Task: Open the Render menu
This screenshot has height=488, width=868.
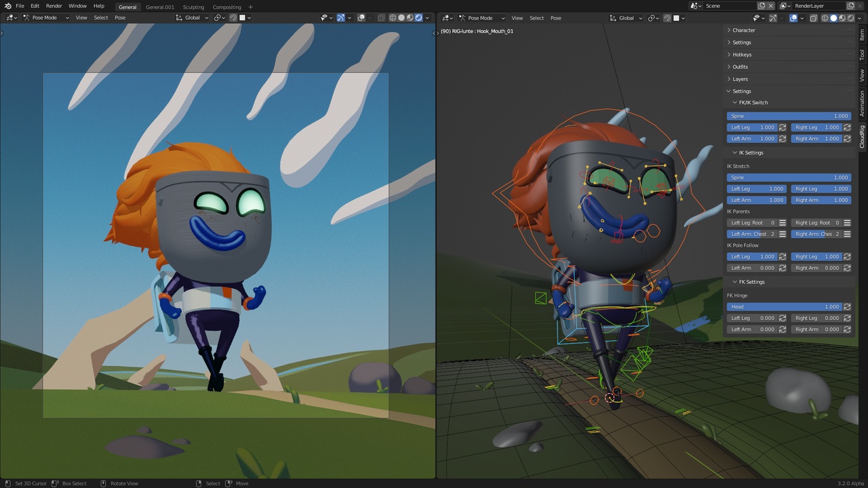Action: (54, 6)
